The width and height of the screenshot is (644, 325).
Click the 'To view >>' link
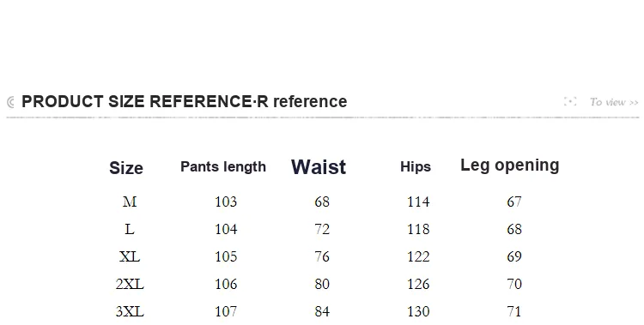[x=614, y=102]
